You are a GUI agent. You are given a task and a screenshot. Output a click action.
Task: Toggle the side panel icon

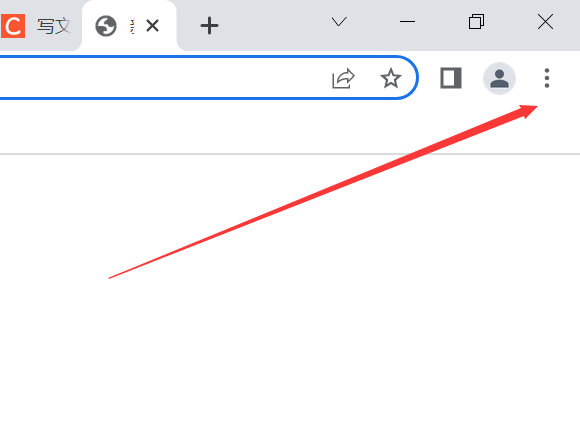click(x=451, y=78)
